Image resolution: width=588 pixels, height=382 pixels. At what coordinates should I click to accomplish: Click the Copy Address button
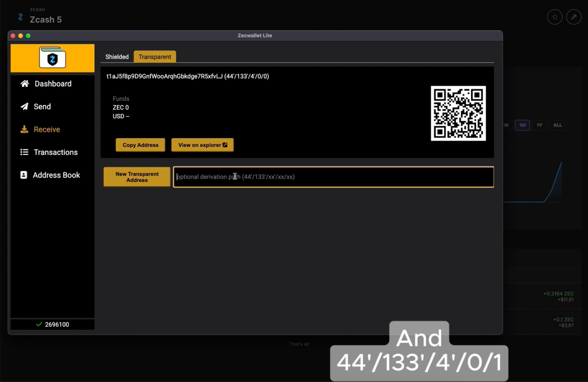tap(140, 145)
